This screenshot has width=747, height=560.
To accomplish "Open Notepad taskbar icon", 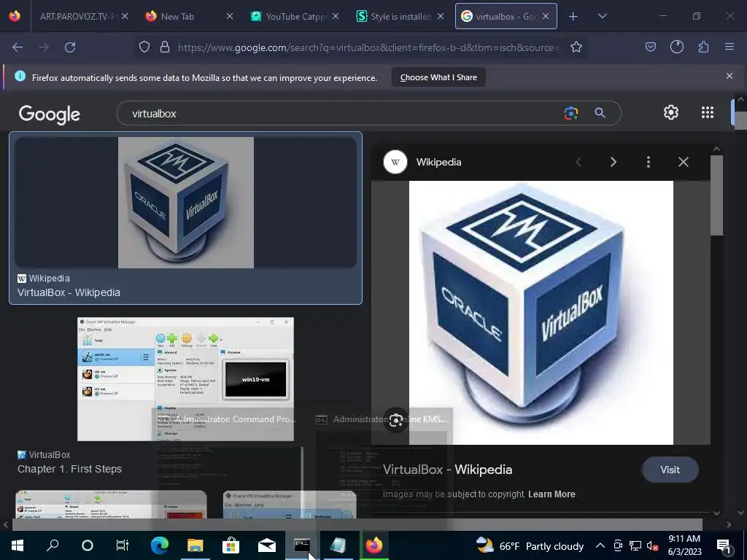I will click(x=338, y=545).
